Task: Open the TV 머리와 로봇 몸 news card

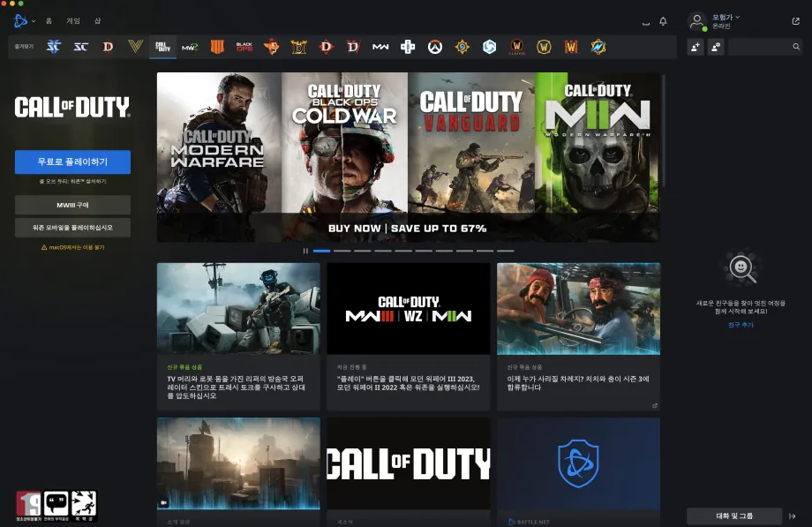Action: click(x=238, y=337)
